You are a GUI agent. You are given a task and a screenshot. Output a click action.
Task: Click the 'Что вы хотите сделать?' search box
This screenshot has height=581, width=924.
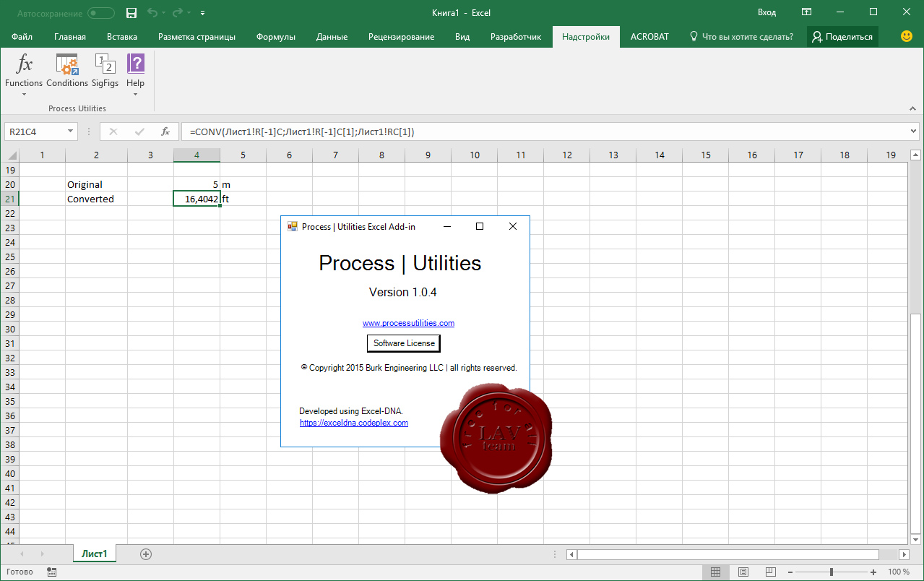coord(741,37)
